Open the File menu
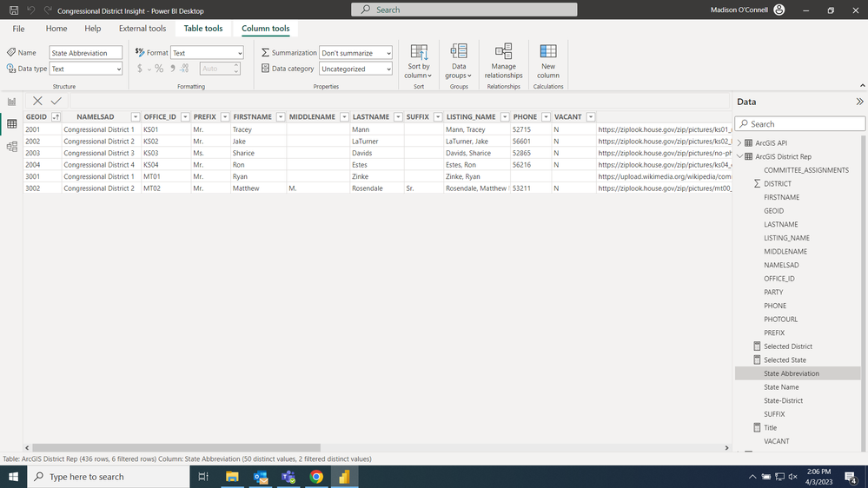Viewport: 868px width, 488px height. (18, 28)
